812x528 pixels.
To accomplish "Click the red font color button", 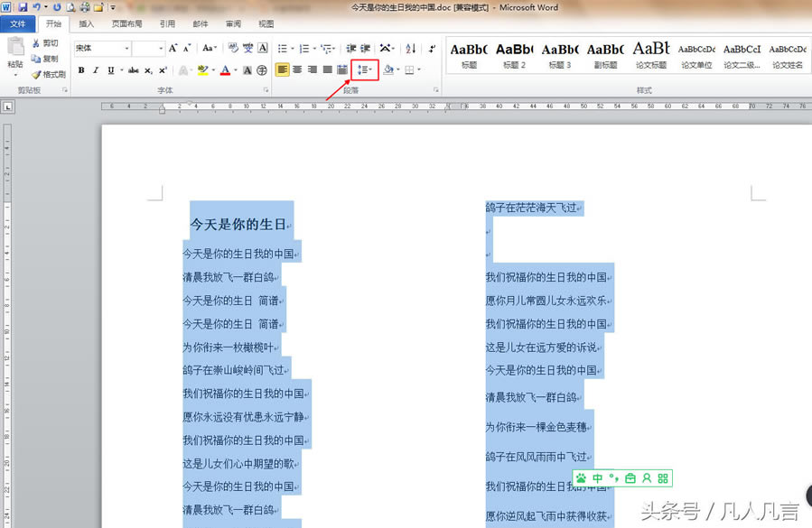I will tap(225, 70).
